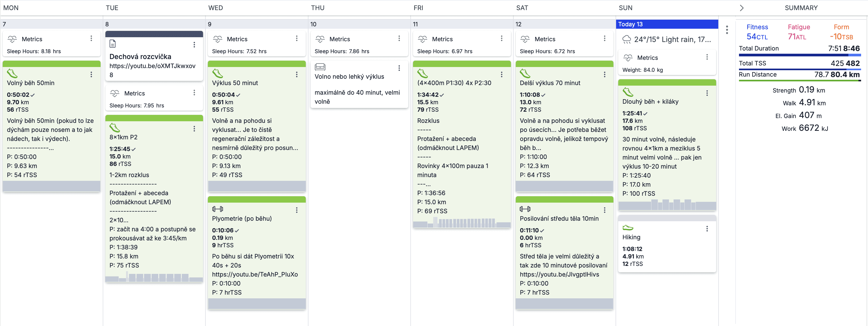The height and width of the screenshot is (326, 868).
Task: Click the note icon on Dechová rozcvička card
Action: coord(113,44)
